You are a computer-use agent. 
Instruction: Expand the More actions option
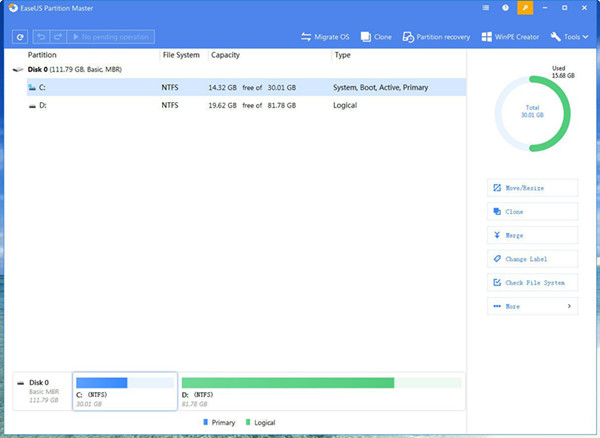click(531, 306)
